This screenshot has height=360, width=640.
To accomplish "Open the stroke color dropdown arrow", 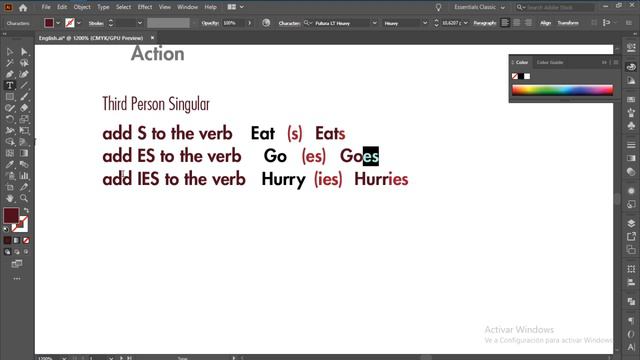I will pos(79,23).
